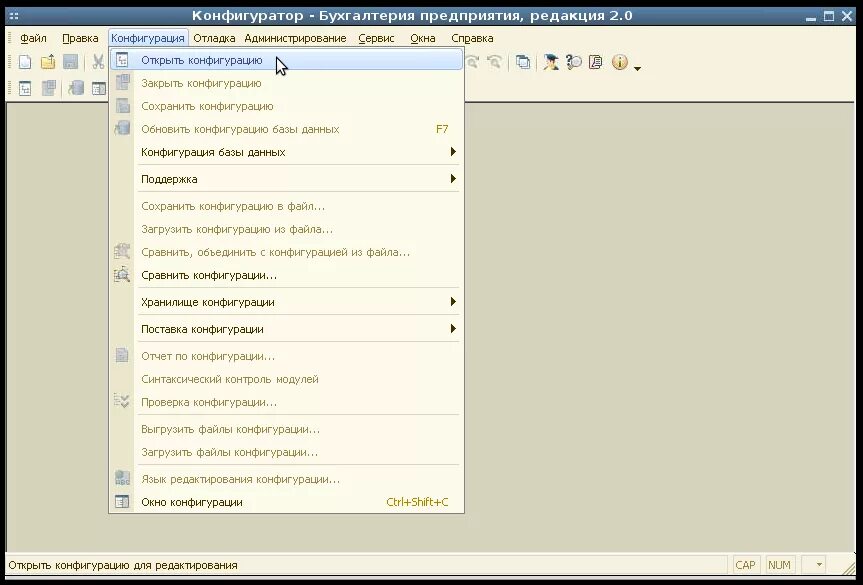Click the Save floppy disk icon
Image resolution: width=863 pixels, height=585 pixels.
pyautogui.click(x=70, y=62)
